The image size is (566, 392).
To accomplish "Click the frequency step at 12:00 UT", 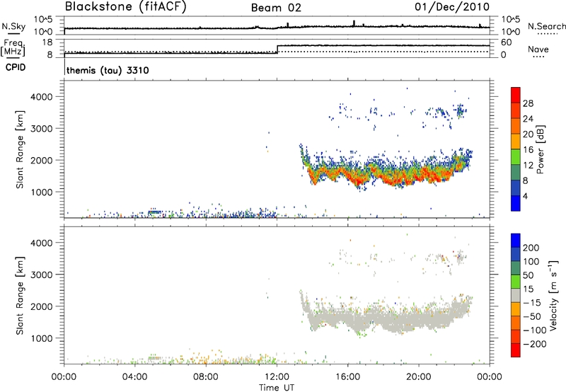I will click(277, 50).
